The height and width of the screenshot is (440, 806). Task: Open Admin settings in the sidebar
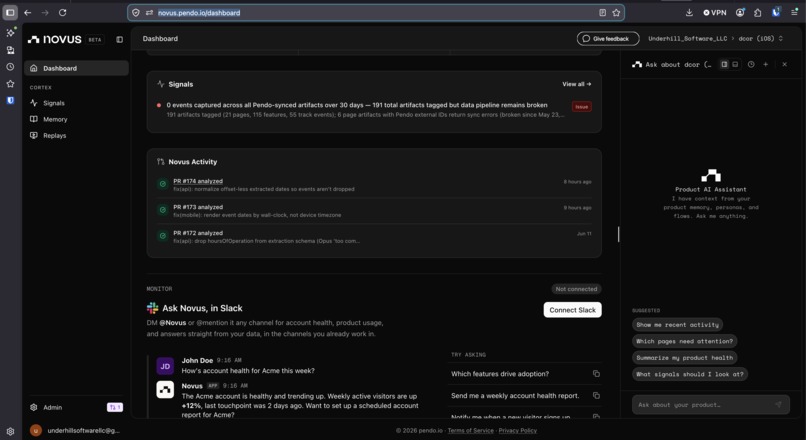pyautogui.click(x=52, y=407)
